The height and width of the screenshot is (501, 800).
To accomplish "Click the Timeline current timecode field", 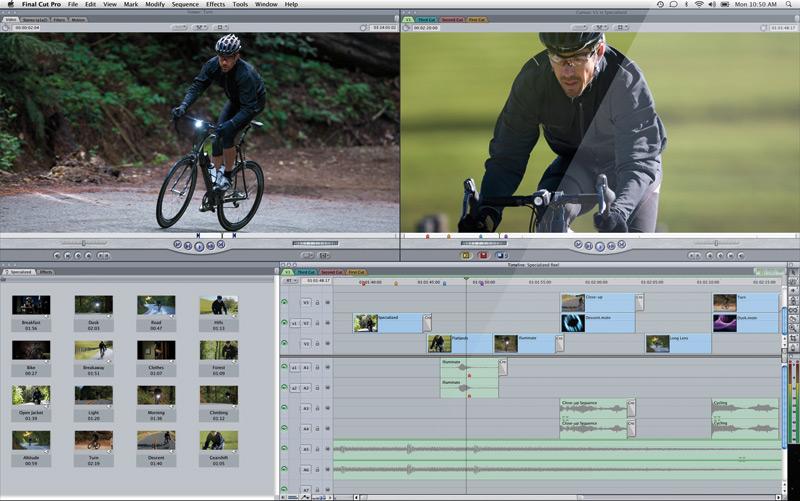I will (317, 281).
